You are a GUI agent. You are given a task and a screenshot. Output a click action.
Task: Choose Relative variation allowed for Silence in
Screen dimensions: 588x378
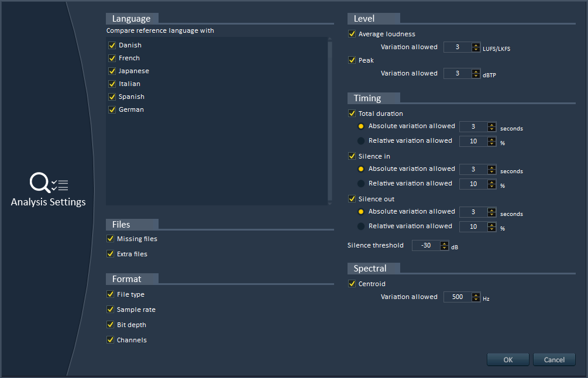point(361,184)
